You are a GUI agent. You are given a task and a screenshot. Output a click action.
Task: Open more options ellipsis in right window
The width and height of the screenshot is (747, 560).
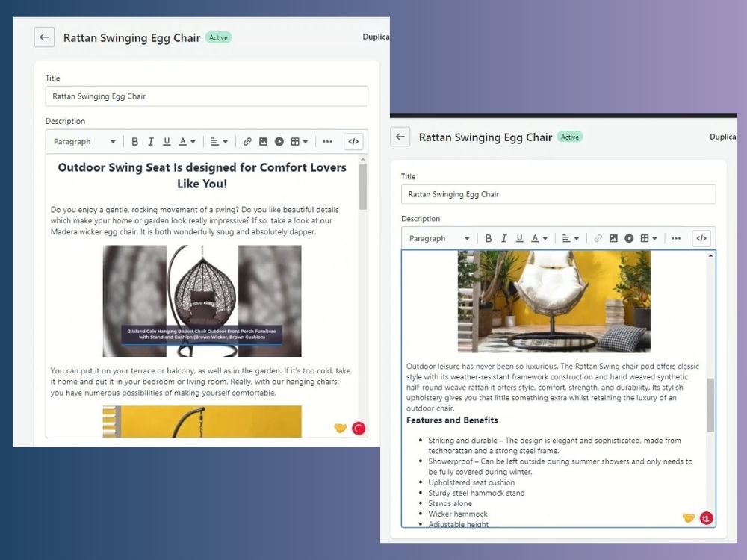pyautogui.click(x=676, y=238)
